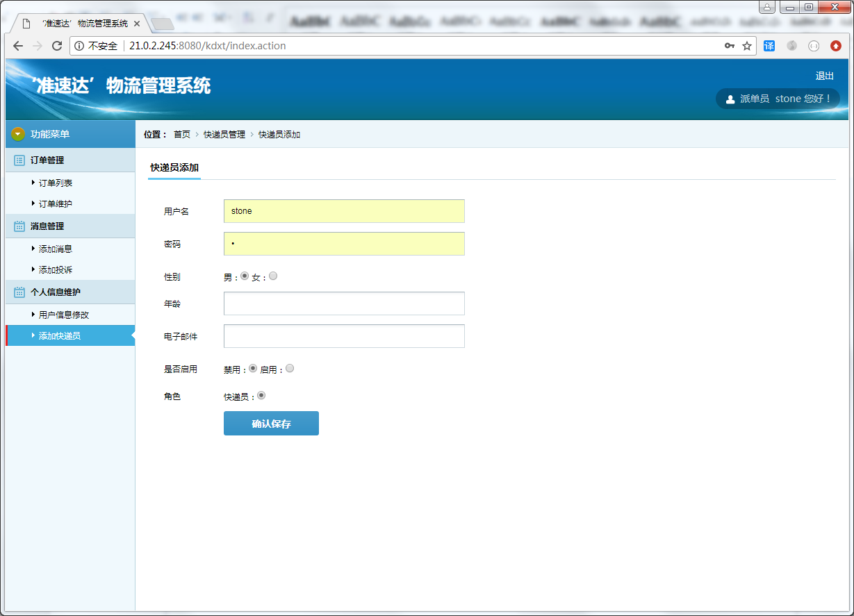Screen dimensions: 854x616
Task: Click the 消息管理 calendar icon
Action: pyautogui.click(x=19, y=226)
